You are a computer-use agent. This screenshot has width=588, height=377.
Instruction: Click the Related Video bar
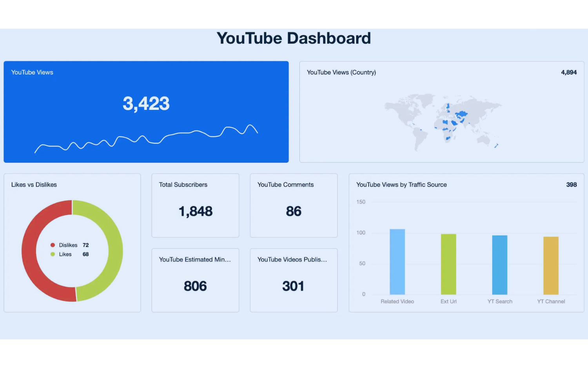pyautogui.click(x=397, y=262)
